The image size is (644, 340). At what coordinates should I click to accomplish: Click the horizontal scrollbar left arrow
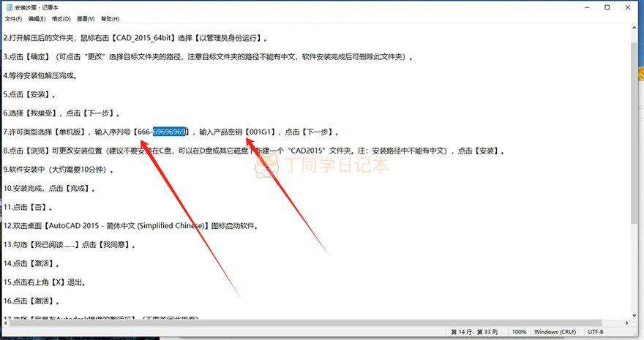point(6,322)
